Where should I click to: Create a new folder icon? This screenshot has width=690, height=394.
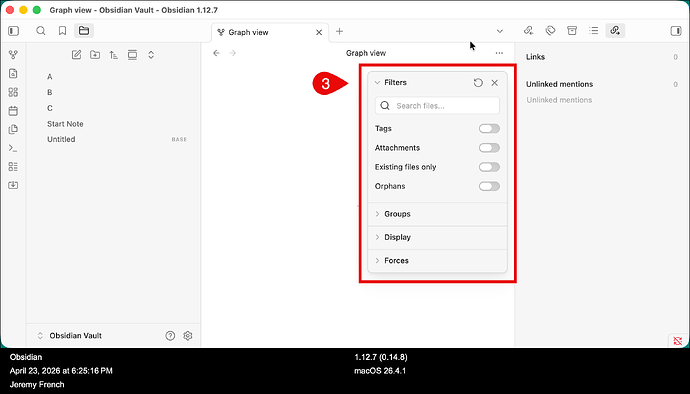point(95,55)
